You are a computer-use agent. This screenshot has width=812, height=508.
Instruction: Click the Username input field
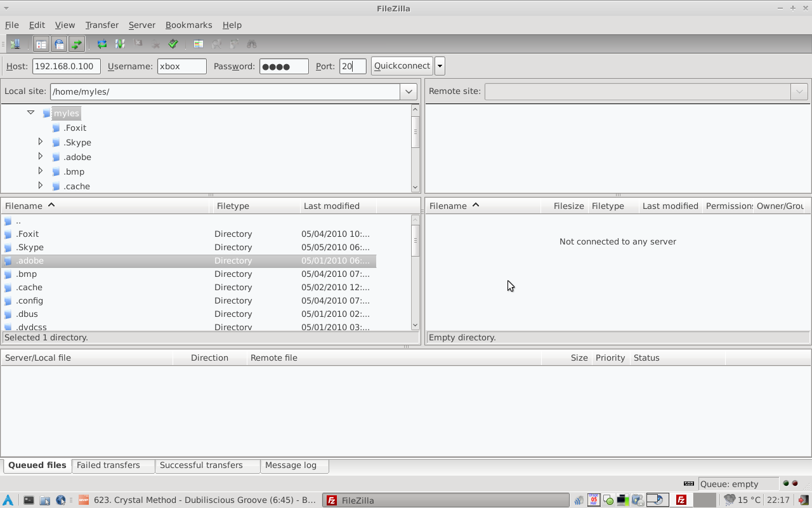[182, 66]
